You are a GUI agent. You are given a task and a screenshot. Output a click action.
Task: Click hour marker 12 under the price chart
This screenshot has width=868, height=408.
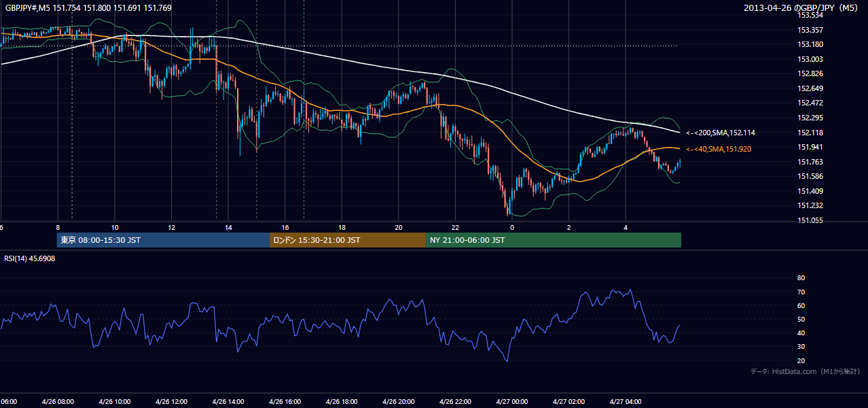pos(172,228)
